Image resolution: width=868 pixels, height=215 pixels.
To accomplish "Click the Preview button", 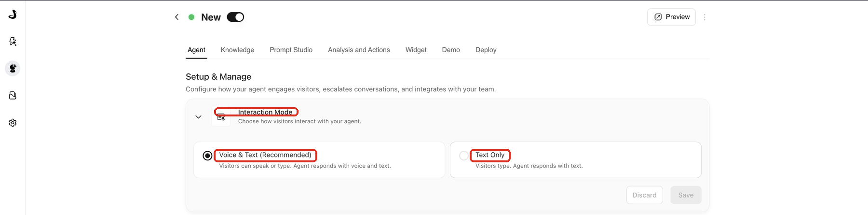I will click(671, 17).
